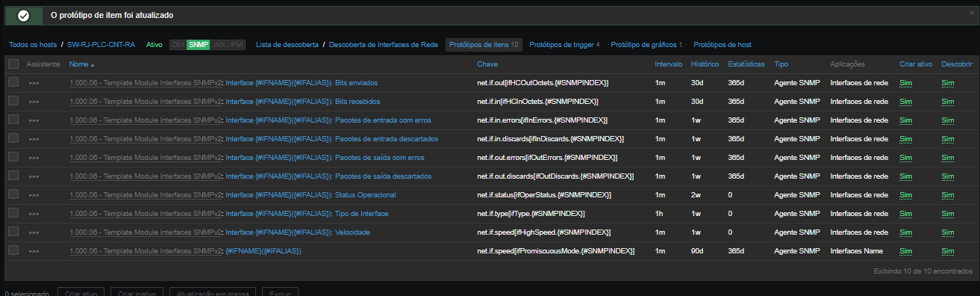Check the Pacotes de saída com erros checkbox

[13, 157]
